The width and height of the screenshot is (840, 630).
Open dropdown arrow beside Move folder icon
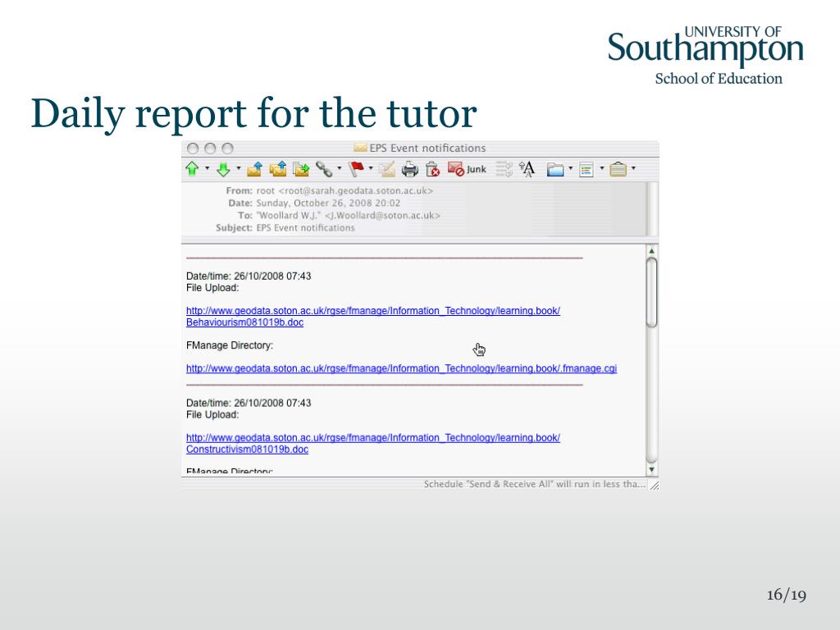(x=571, y=168)
